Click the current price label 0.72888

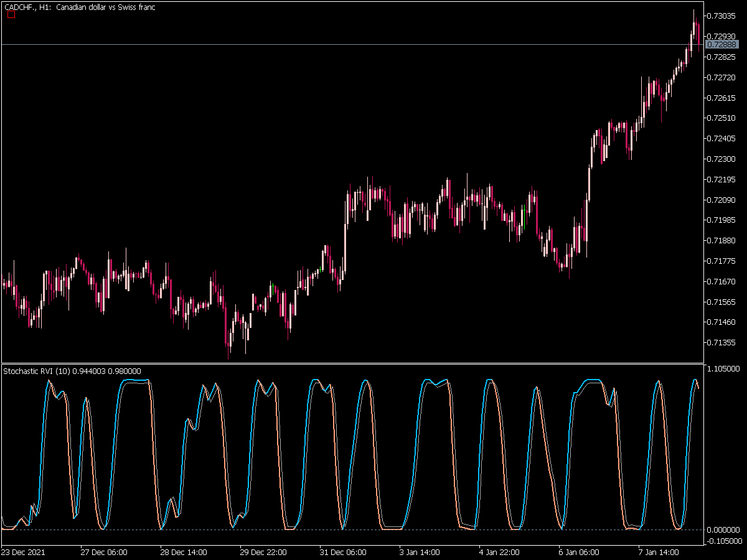pos(723,45)
